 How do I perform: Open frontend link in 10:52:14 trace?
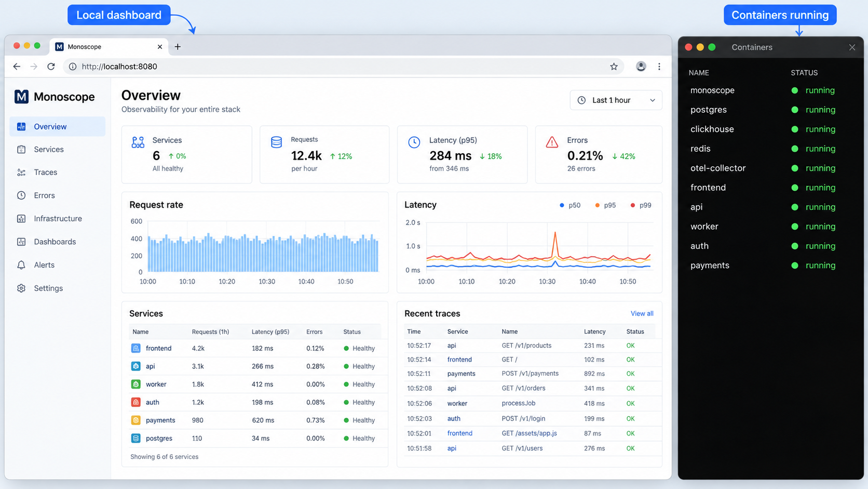click(x=459, y=360)
